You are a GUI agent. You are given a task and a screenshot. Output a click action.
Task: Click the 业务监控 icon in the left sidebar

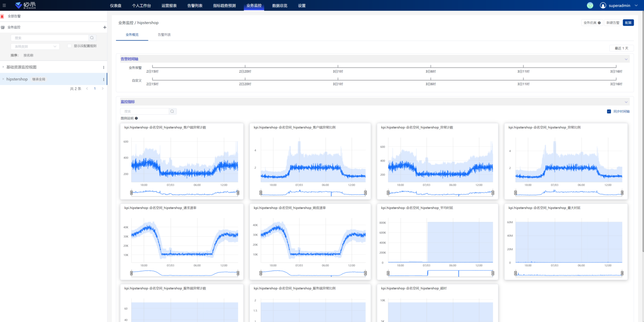(x=4, y=27)
